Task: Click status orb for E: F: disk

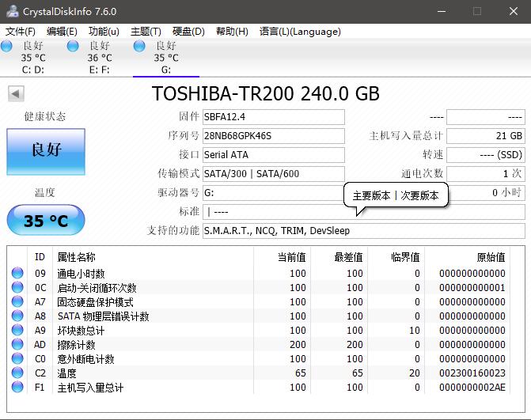Action: (x=73, y=46)
